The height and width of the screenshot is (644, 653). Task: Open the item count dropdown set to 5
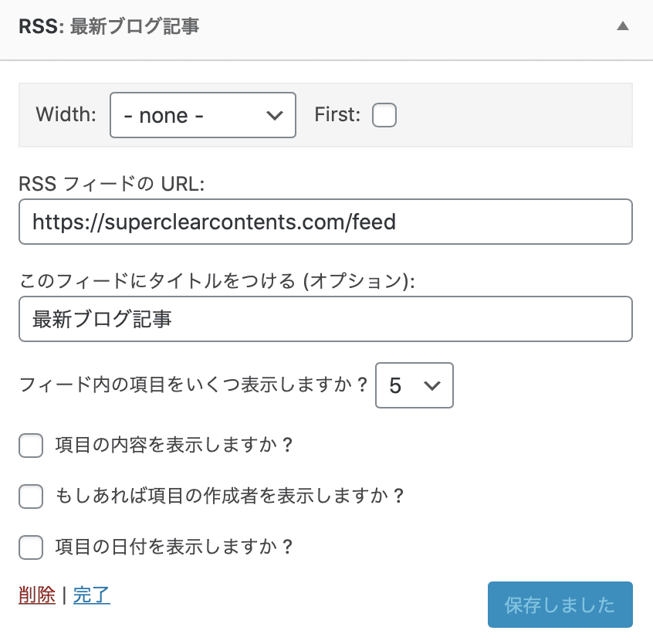(414, 385)
